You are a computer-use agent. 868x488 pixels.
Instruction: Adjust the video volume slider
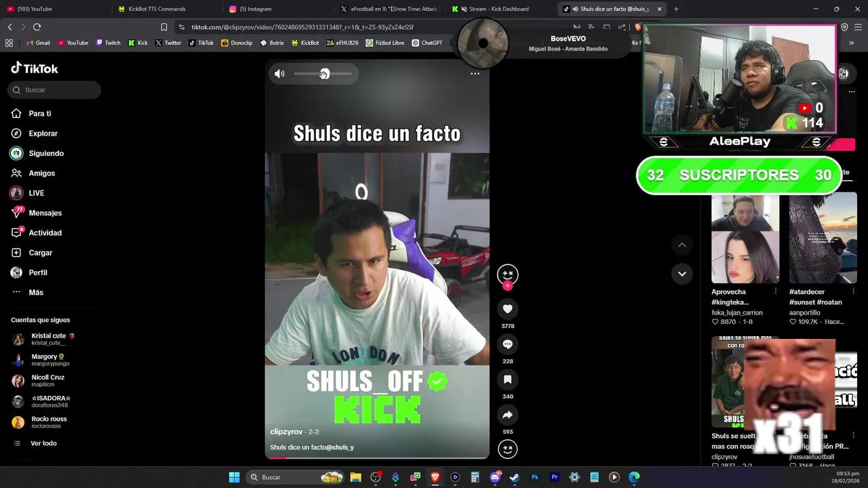323,74
